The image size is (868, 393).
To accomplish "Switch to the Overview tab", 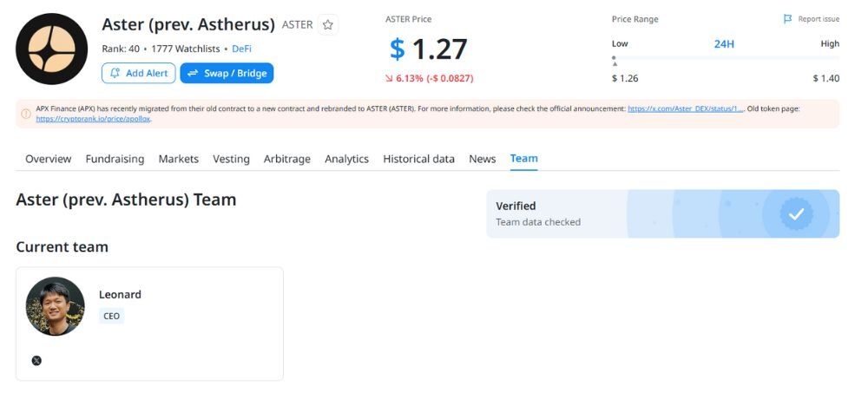I will (48, 159).
